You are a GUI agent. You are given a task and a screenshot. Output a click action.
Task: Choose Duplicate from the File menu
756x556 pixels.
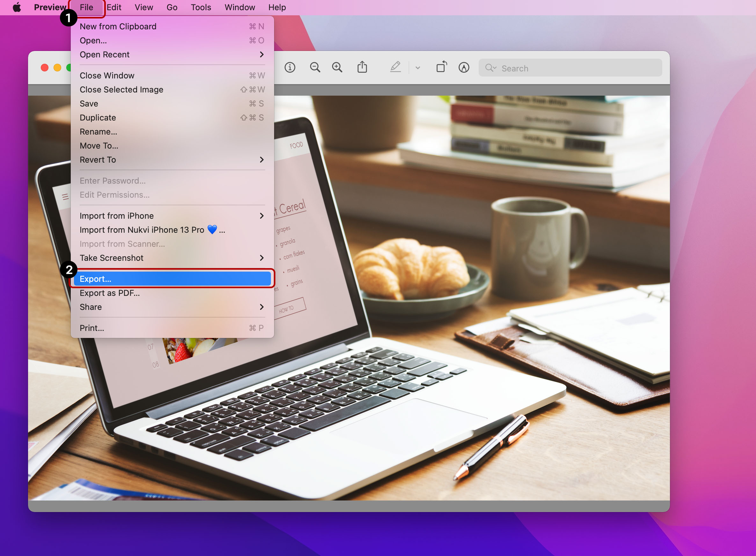98,118
